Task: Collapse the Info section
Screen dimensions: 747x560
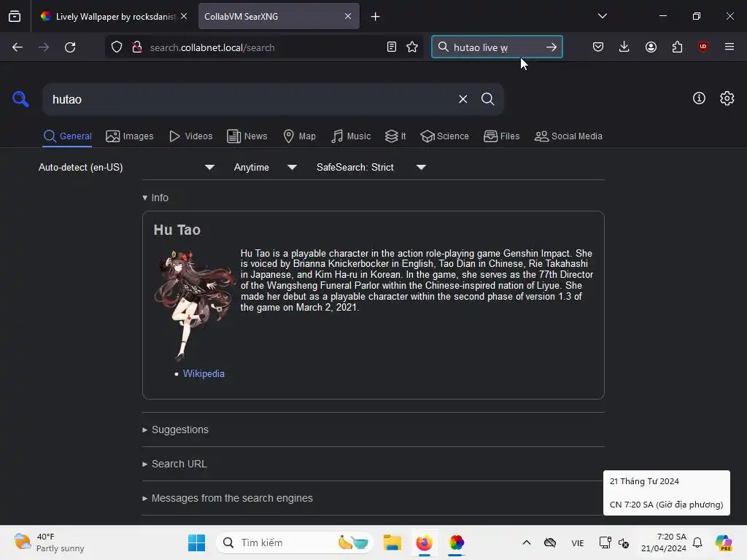Action: [155, 198]
